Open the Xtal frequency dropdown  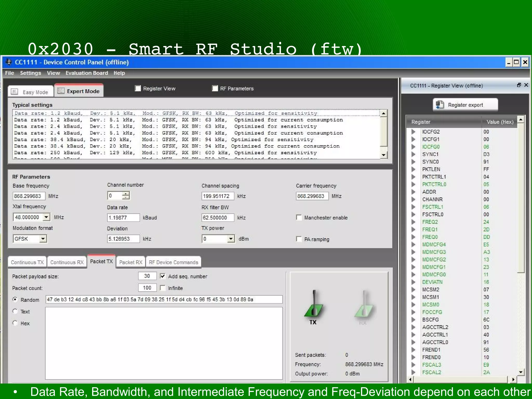[46, 217]
